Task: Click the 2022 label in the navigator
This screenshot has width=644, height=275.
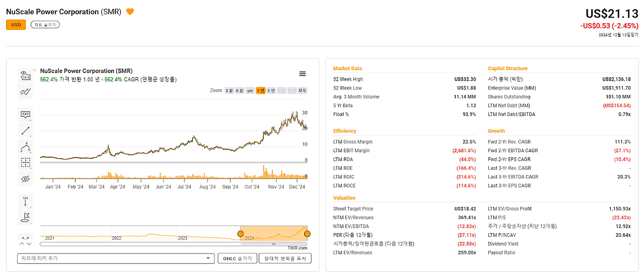Action: tap(117, 238)
